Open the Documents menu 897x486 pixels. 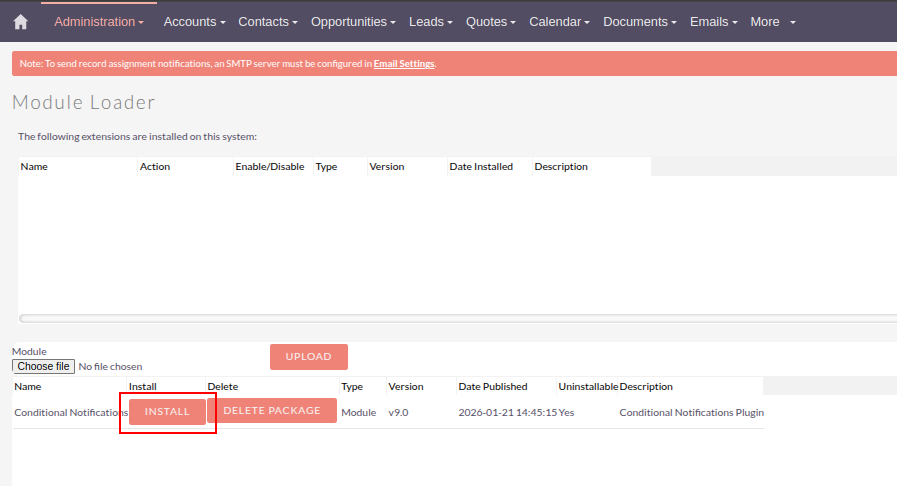pos(639,22)
